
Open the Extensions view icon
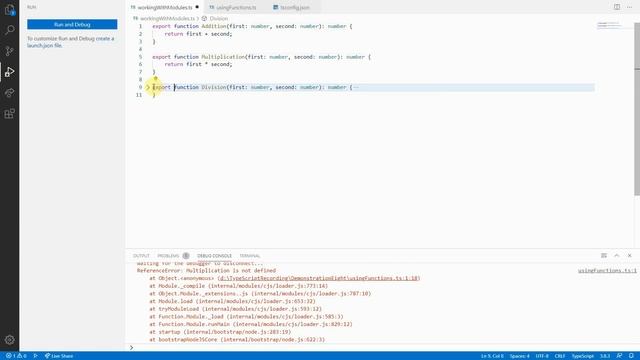(9, 113)
